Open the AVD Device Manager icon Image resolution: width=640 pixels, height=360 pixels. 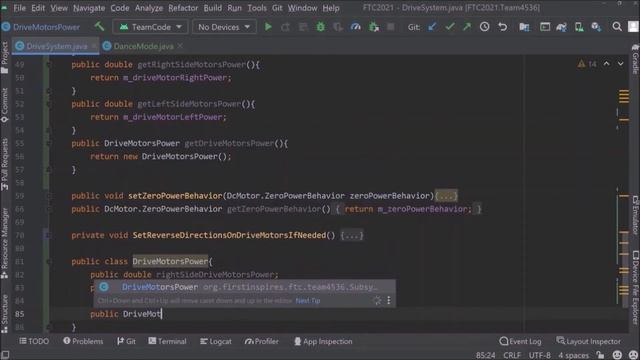[x=579, y=27]
